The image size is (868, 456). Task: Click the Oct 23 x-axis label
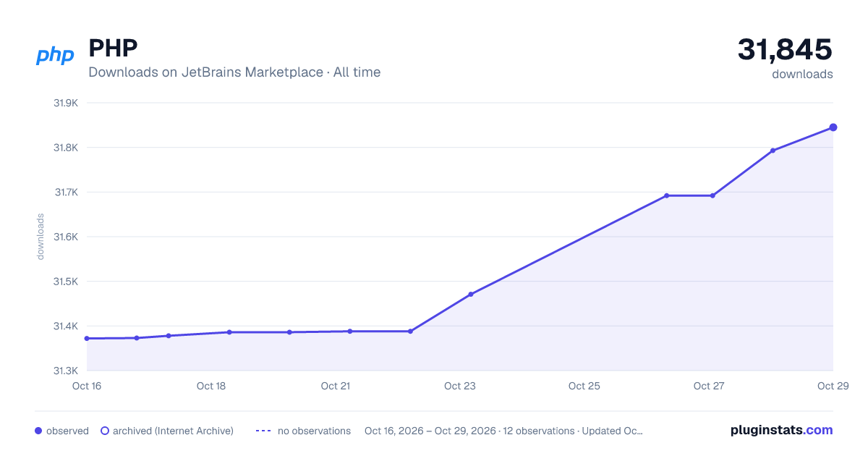(460, 386)
